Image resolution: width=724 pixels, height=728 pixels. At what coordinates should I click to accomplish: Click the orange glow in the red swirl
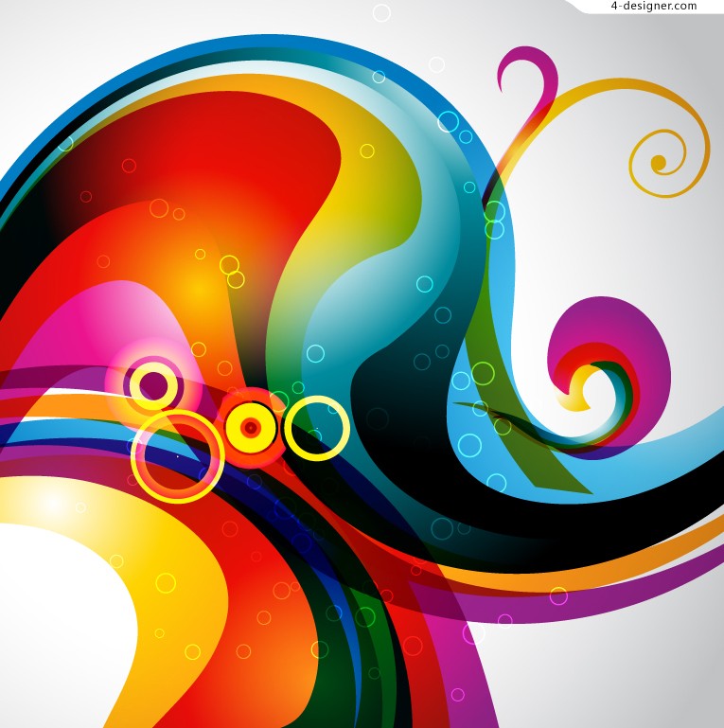coord(194,284)
